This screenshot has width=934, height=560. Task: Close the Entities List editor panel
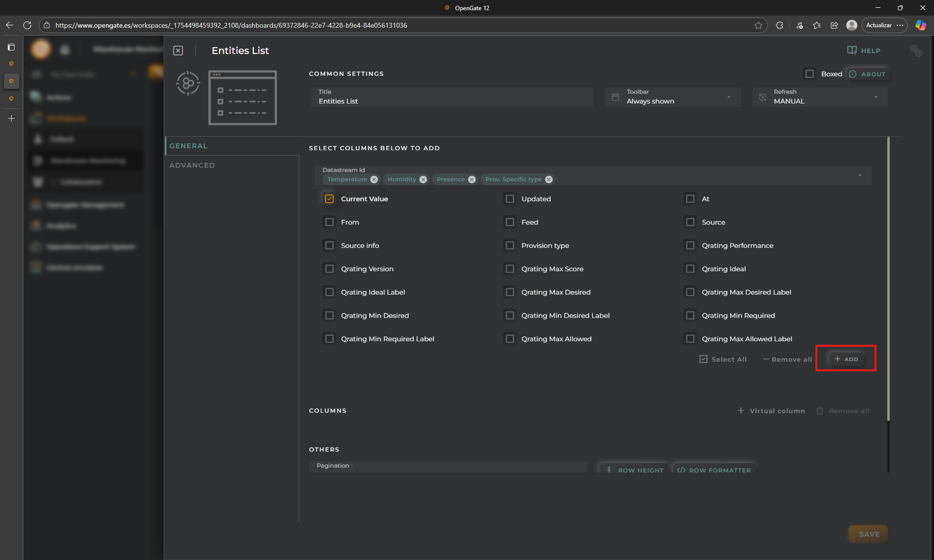pyautogui.click(x=178, y=51)
